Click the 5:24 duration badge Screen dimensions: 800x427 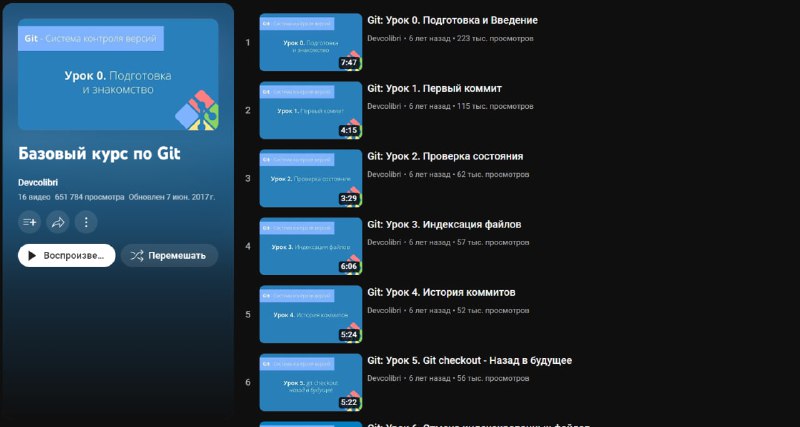(349, 335)
